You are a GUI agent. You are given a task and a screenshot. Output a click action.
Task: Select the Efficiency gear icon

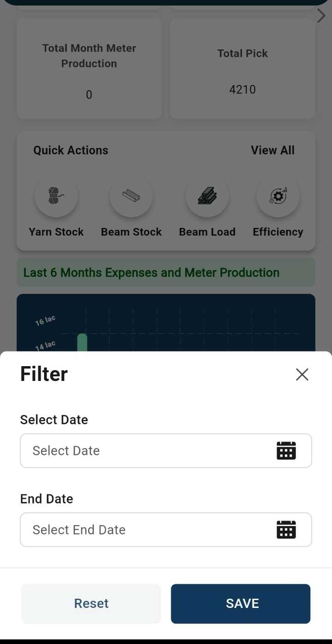[278, 196]
